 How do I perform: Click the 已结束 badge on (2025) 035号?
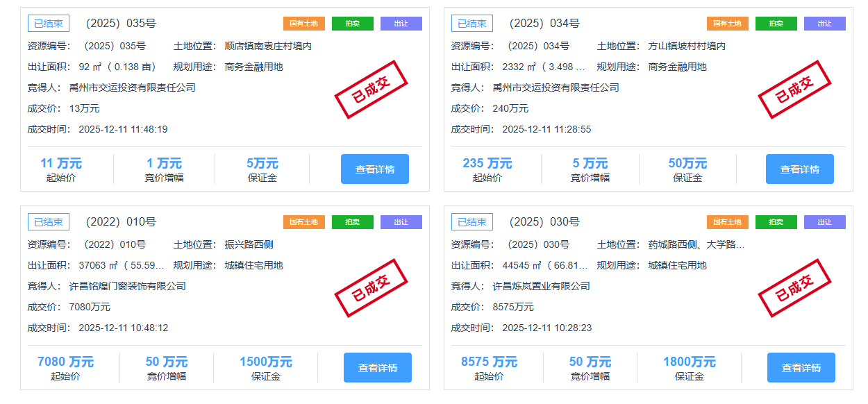point(49,24)
